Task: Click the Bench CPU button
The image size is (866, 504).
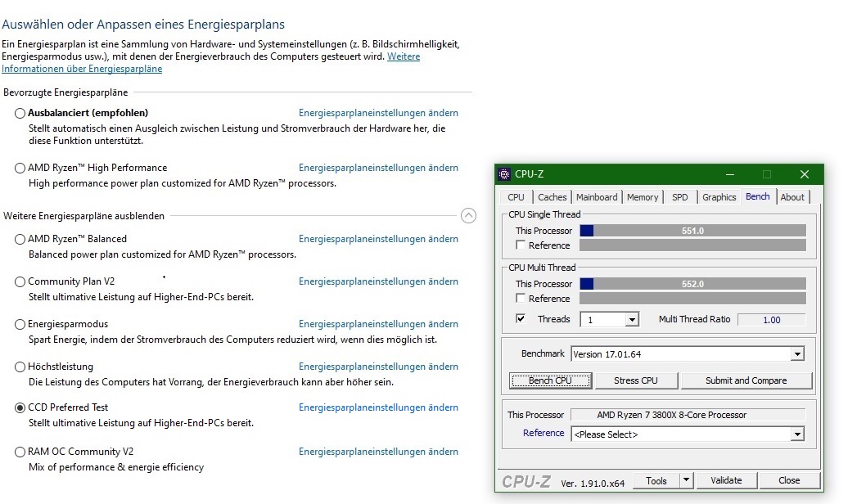Action: coord(551,380)
